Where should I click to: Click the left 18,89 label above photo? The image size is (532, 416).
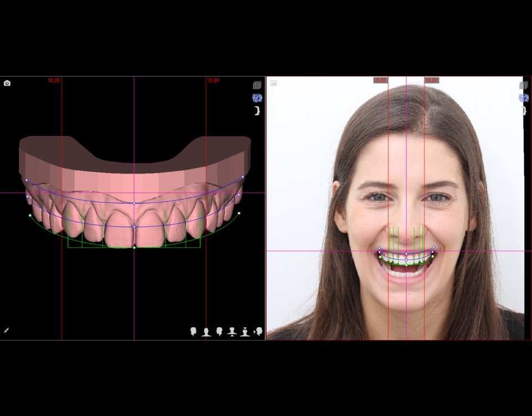point(380,80)
